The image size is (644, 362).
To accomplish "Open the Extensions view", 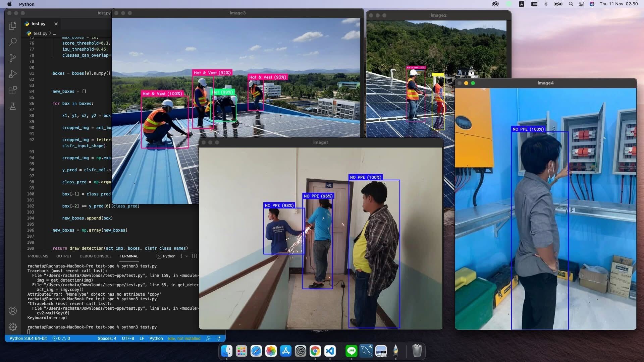I will pos(12,90).
